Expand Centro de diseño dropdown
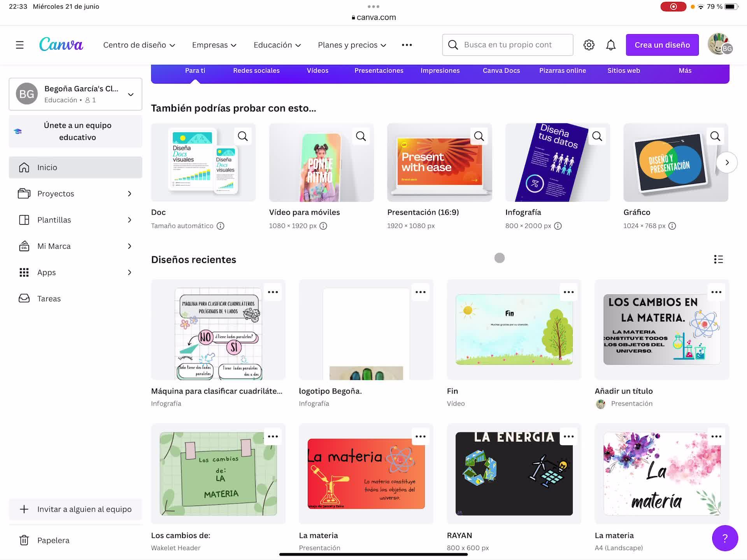 coord(139,45)
